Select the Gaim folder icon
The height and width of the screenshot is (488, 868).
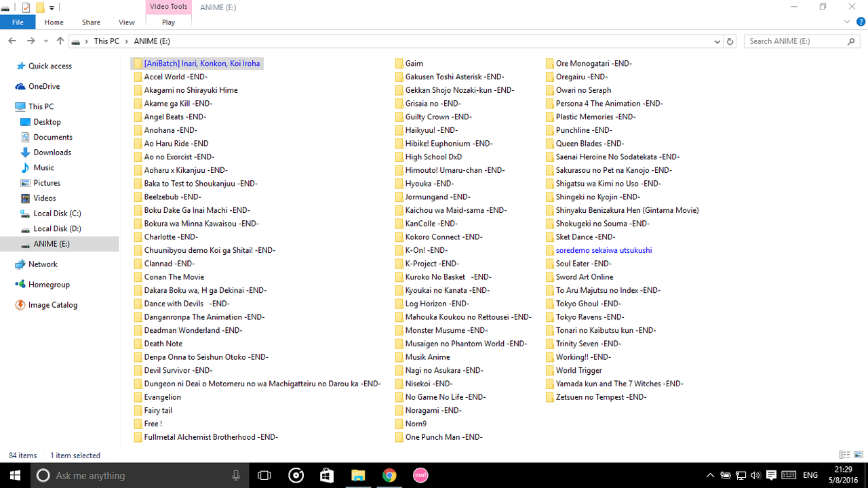[x=399, y=64]
